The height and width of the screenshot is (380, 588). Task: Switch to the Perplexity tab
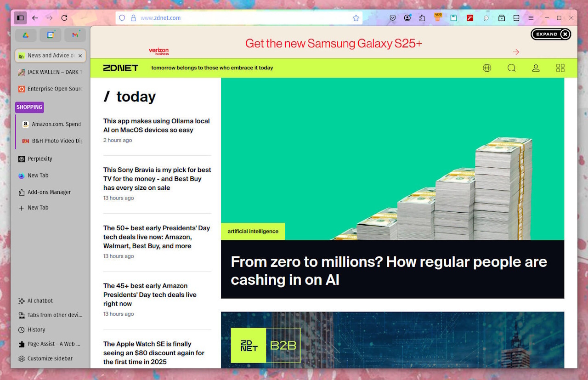(51, 159)
